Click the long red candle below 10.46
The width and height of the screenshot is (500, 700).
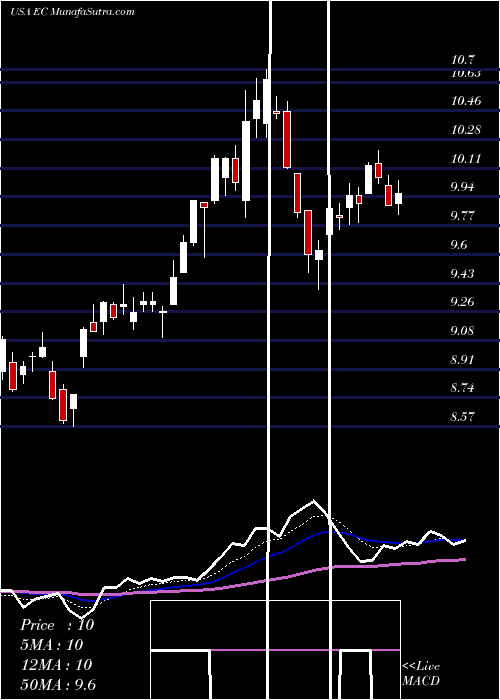point(287,140)
